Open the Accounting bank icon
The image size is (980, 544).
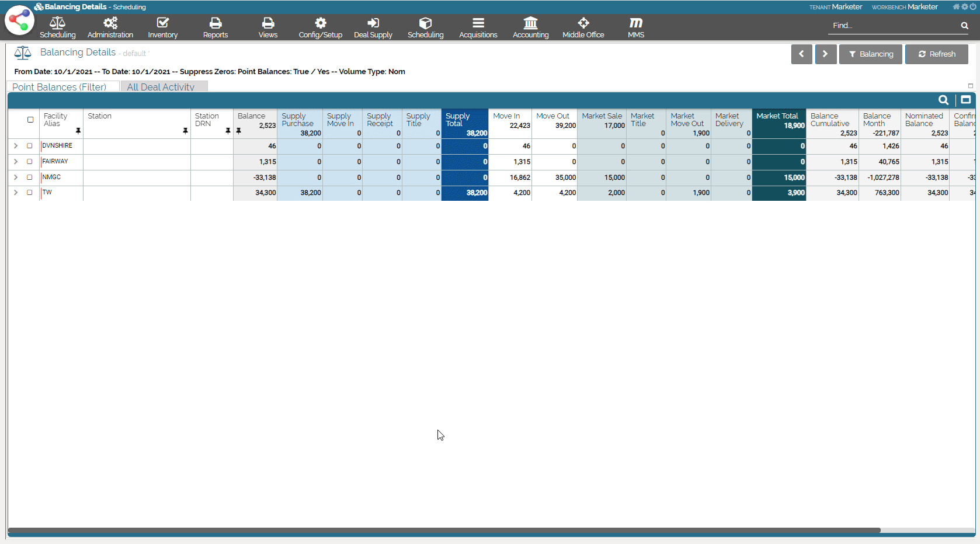click(x=530, y=23)
